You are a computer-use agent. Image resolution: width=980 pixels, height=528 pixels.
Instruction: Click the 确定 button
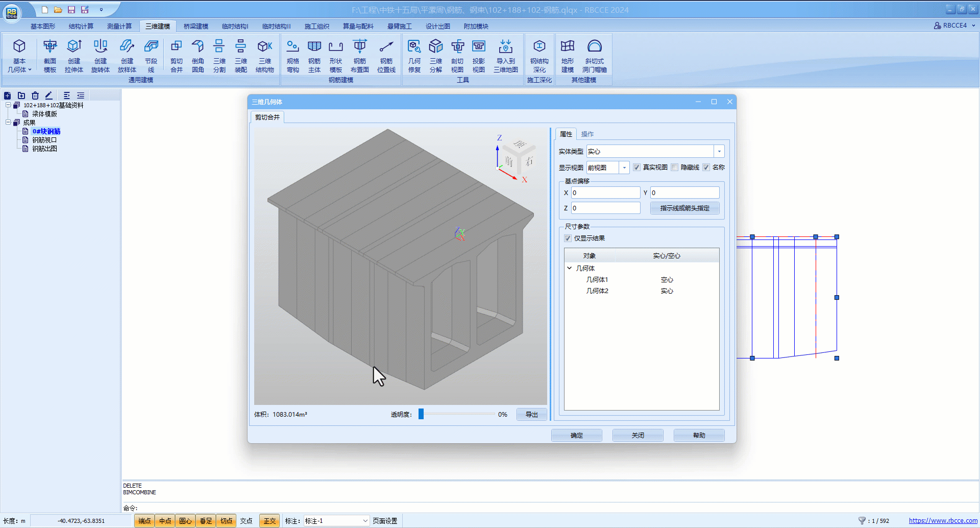point(576,436)
